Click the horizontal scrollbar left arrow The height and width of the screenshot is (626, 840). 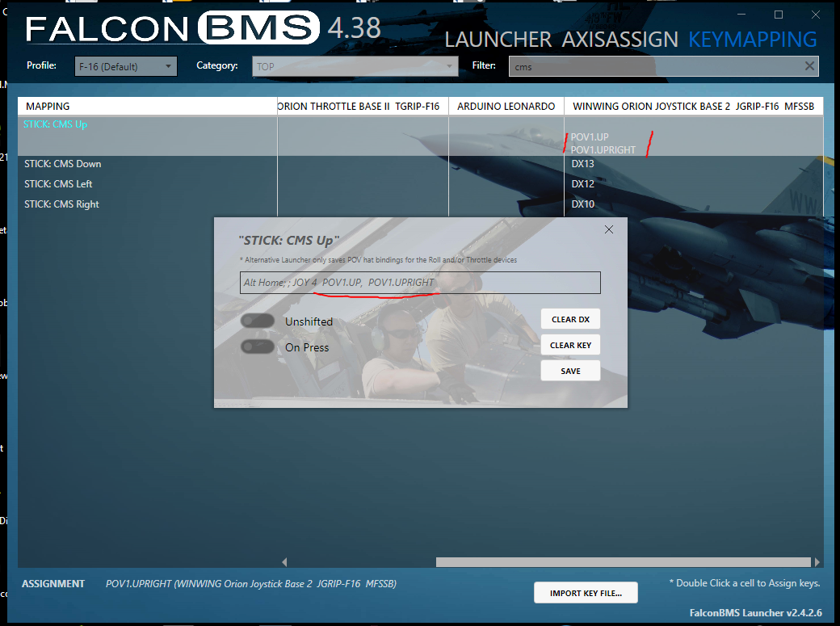point(284,561)
